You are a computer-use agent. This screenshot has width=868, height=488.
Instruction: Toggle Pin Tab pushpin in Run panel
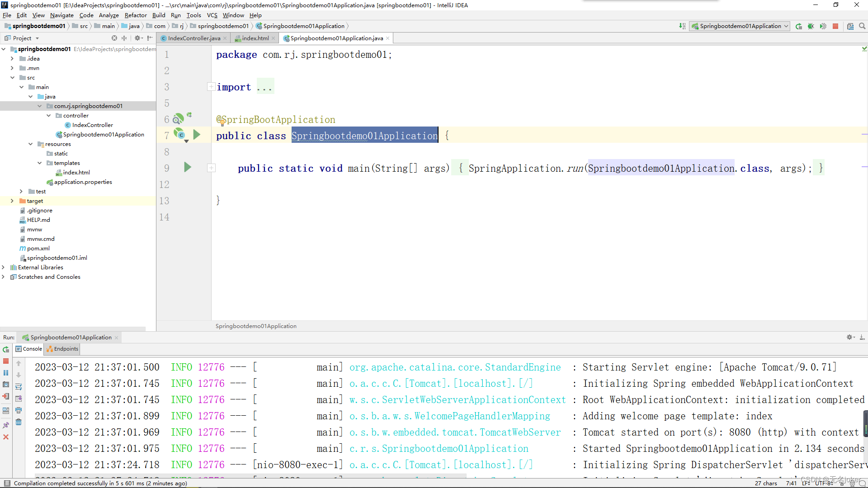(x=6, y=425)
